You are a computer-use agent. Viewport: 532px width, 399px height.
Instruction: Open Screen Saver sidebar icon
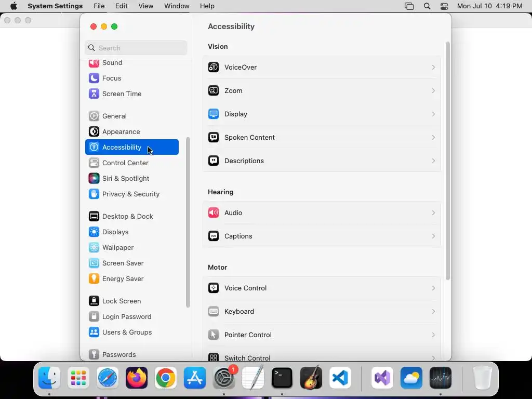click(94, 263)
